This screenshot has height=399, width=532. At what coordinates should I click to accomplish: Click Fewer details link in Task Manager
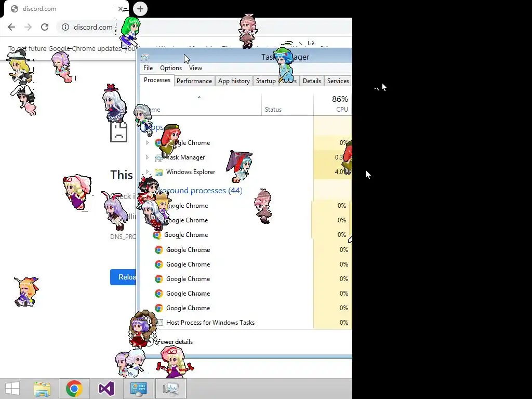(175, 342)
